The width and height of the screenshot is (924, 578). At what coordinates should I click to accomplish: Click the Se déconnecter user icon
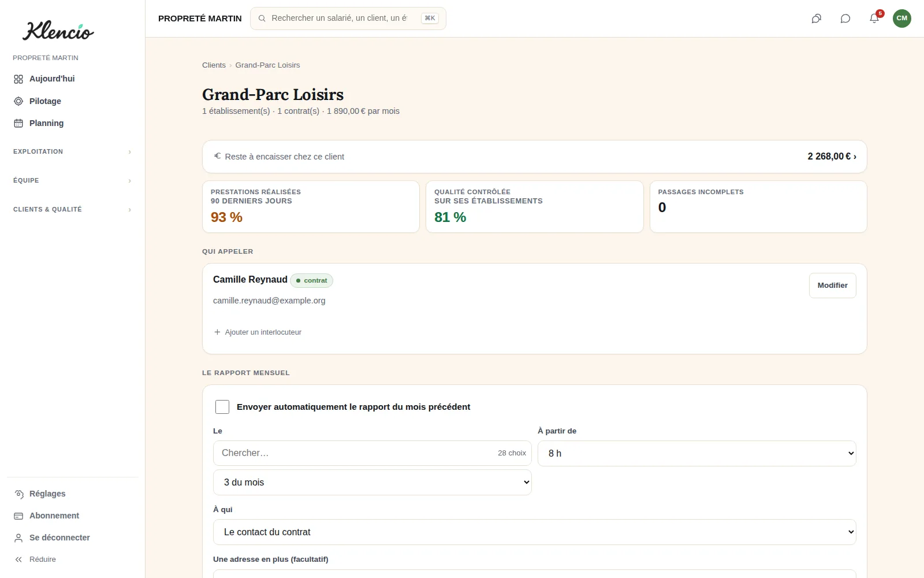click(18, 538)
